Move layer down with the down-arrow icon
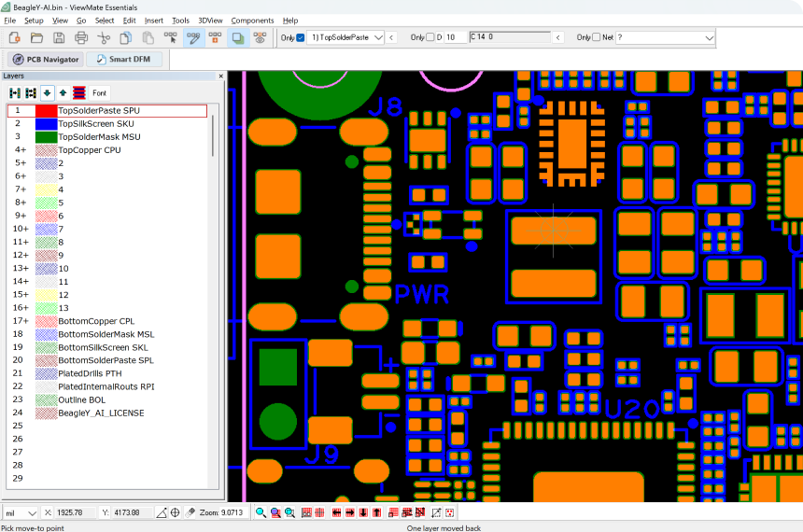Image resolution: width=803 pixels, height=532 pixels. pos(47,92)
